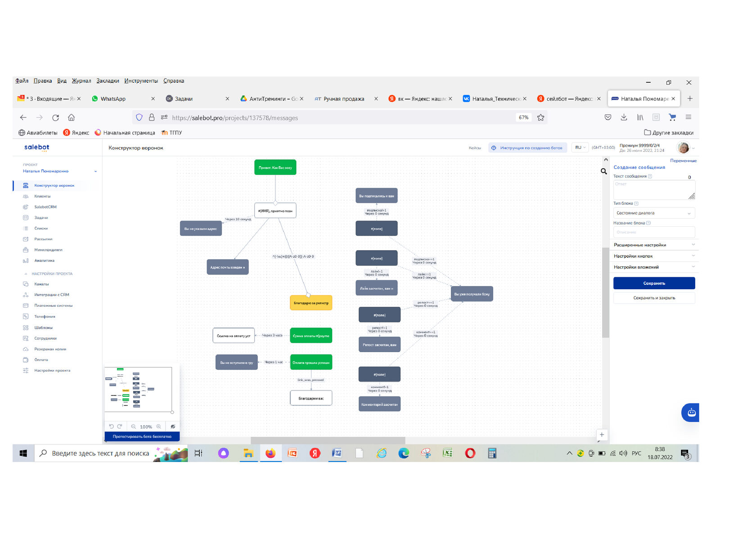The height and width of the screenshot is (534, 756).
Task: Zoom in the canvas with the plus magnifier
Action: [159, 426]
